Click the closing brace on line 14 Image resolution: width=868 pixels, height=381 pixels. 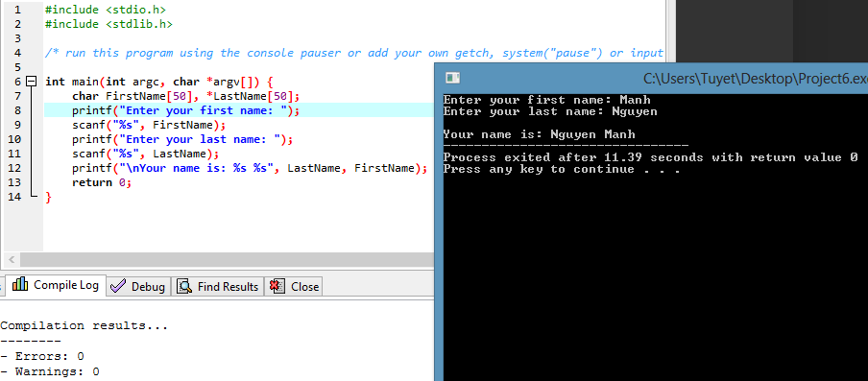point(48,197)
